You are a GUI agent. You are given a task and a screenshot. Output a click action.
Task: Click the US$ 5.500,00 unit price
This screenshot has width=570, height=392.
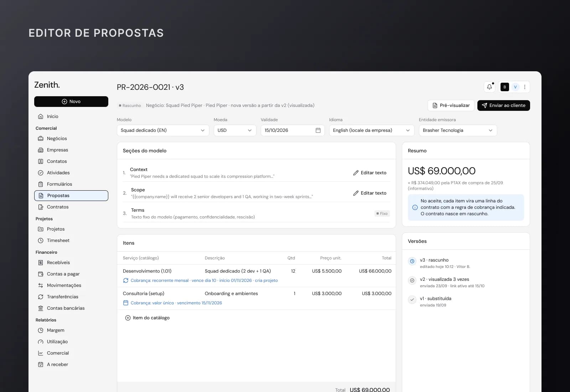327,271
